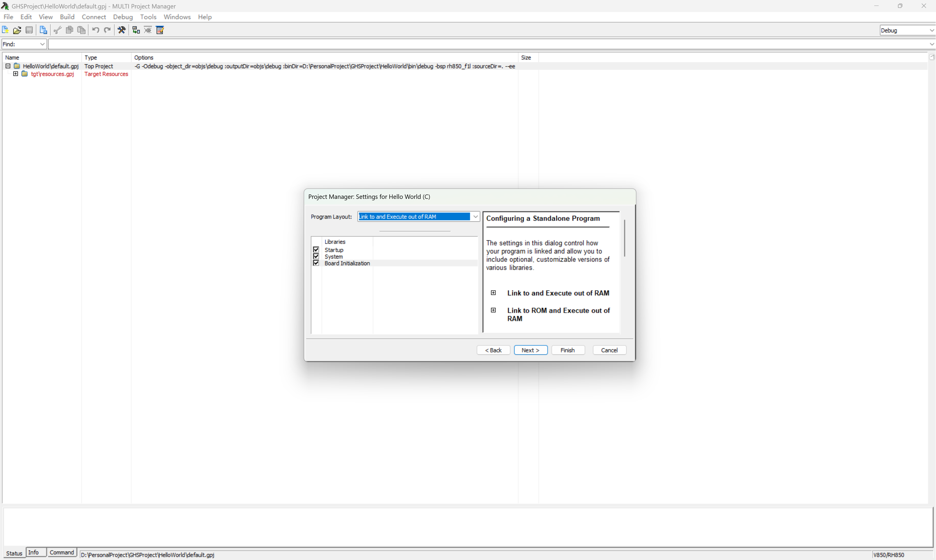Image resolution: width=936 pixels, height=560 pixels.
Task: Toggle the System library checkbox
Action: pos(316,256)
